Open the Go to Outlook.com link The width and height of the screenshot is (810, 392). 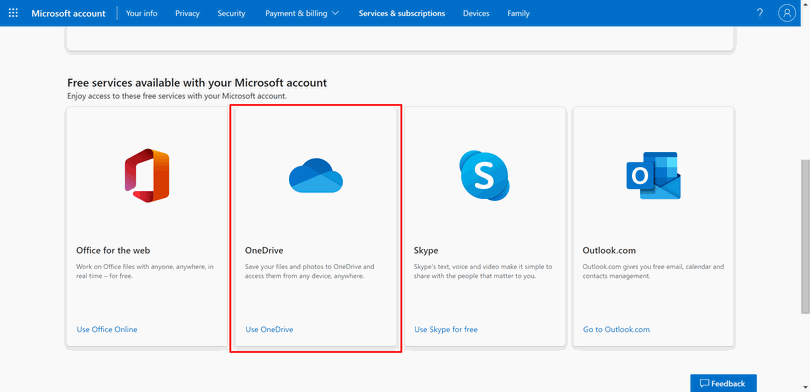pyautogui.click(x=616, y=329)
